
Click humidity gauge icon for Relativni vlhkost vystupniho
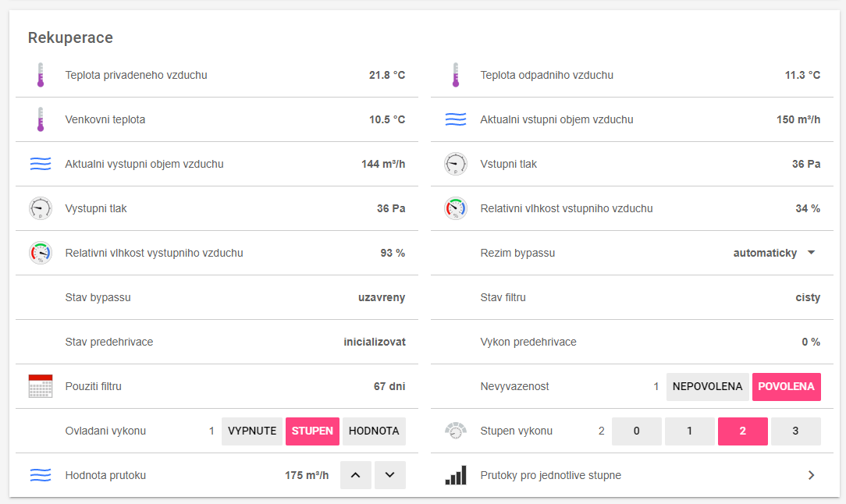pos(41,253)
